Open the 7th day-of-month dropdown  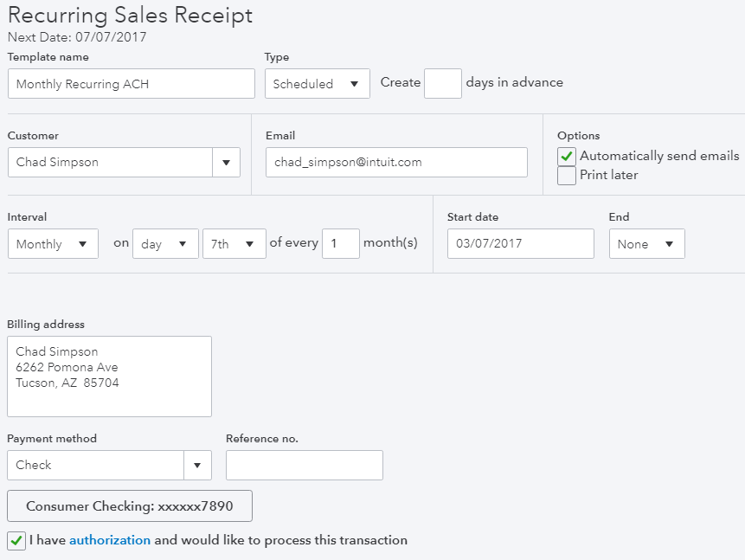point(234,244)
